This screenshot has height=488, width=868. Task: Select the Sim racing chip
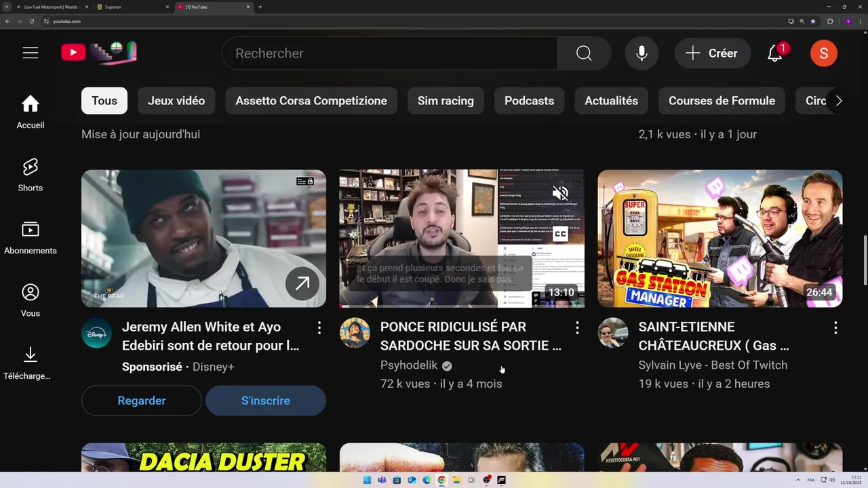446,101
